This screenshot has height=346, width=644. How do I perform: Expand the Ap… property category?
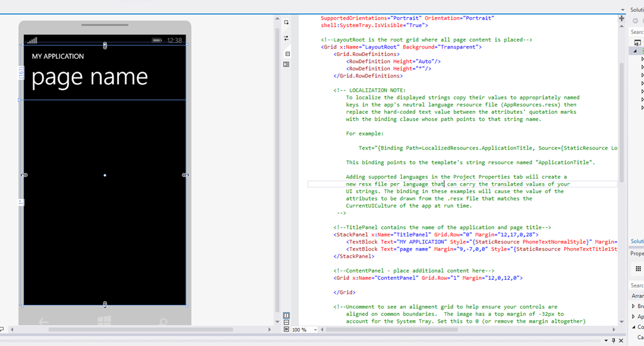coord(633,316)
